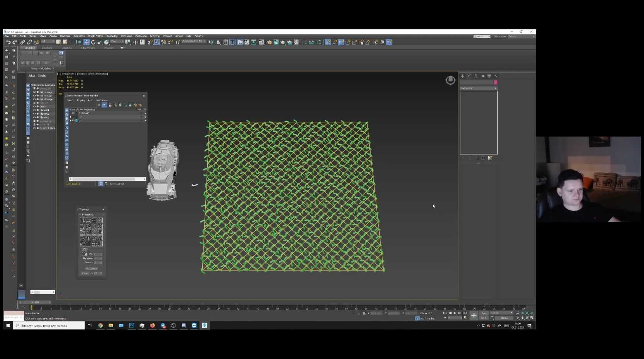Screen dimensions: 644x359
Task: Click the object color swatch in command panel
Action: tap(496, 82)
